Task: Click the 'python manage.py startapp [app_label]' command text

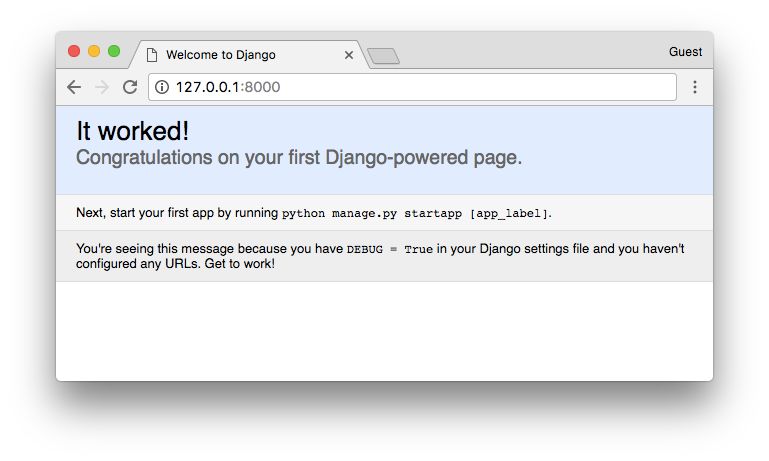Action: click(x=416, y=213)
